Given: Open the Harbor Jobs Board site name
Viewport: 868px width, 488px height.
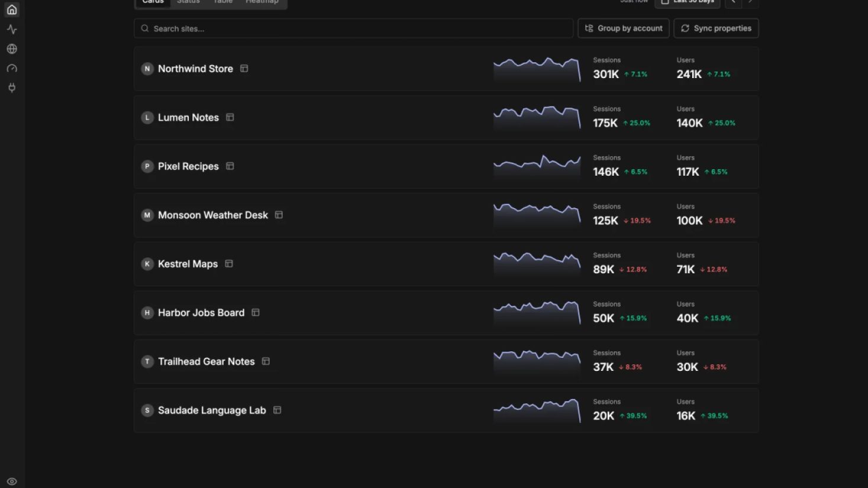Looking at the screenshot, I should [x=201, y=312].
